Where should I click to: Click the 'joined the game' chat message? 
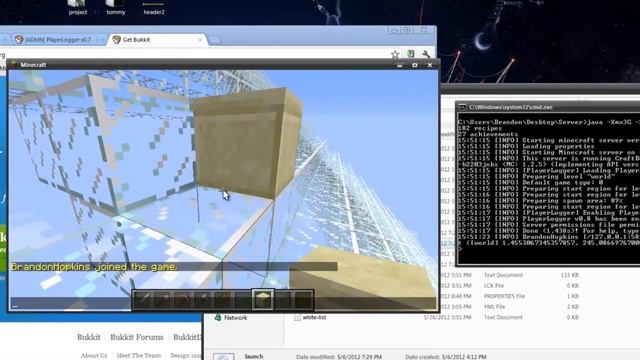pyautogui.click(x=94, y=267)
